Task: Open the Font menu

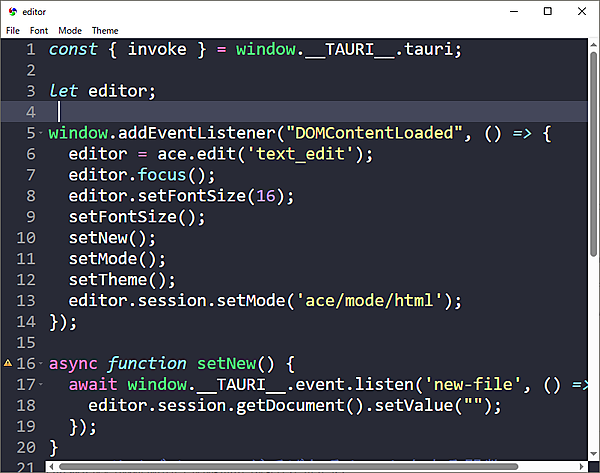Action: [x=38, y=31]
